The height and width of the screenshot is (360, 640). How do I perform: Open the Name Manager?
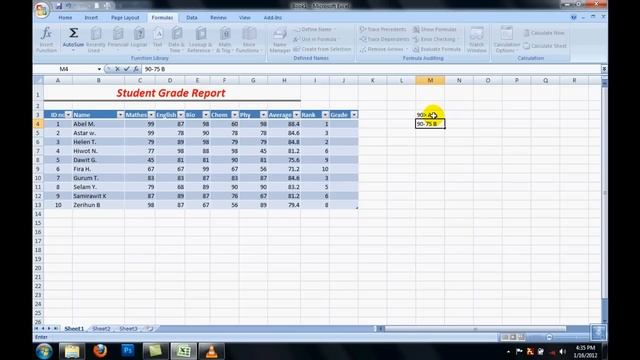pyautogui.click(x=280, y=40)
